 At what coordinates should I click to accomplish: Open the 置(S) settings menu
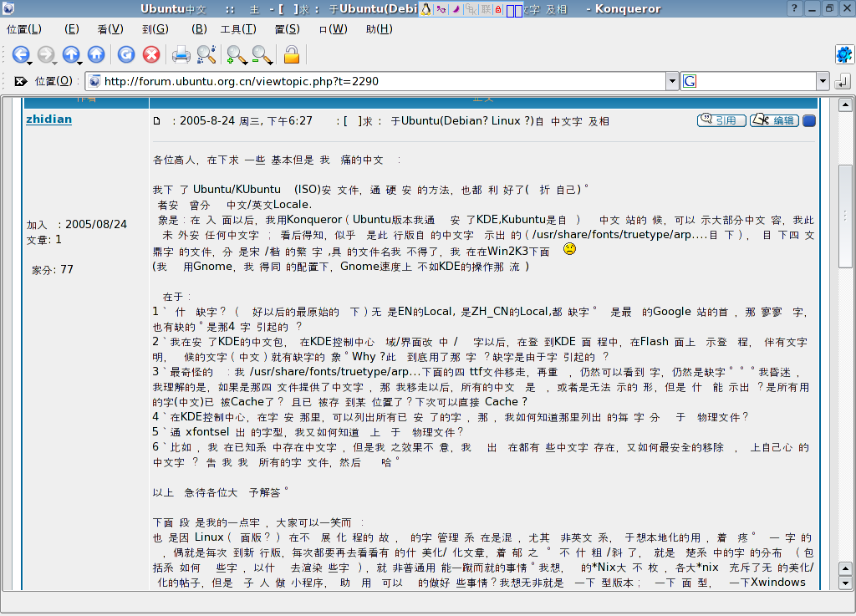coord(288,29)
